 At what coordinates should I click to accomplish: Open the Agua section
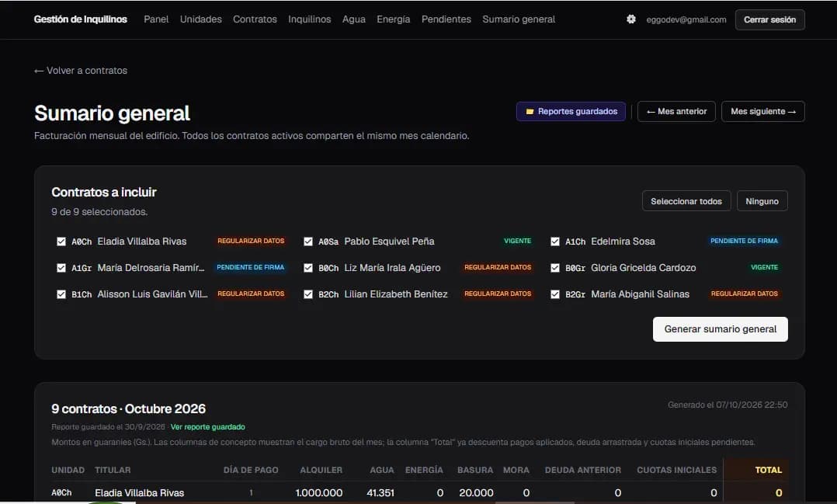[354, 19]
